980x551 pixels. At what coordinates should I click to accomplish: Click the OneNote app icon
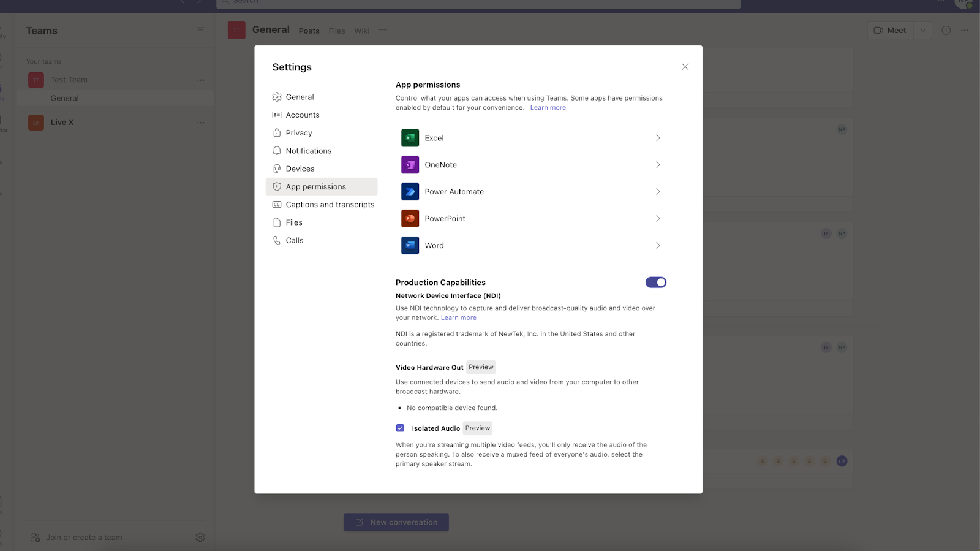tap(410, 165)
